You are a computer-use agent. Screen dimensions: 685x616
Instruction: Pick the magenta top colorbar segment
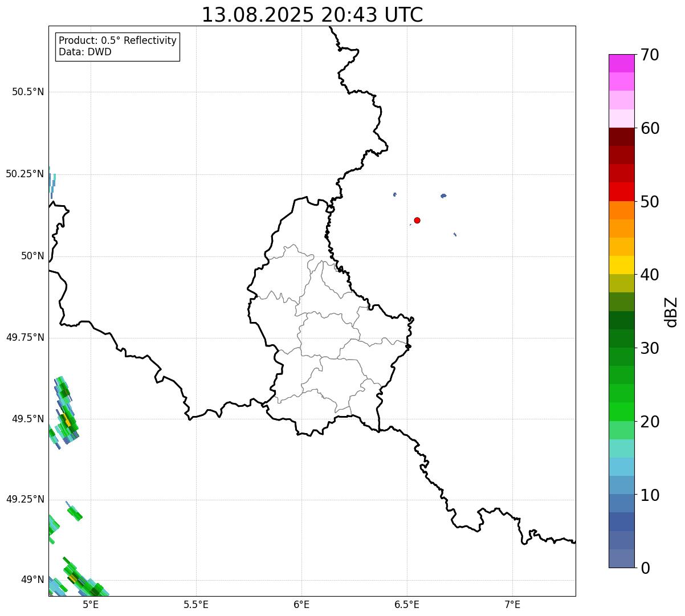621,63
